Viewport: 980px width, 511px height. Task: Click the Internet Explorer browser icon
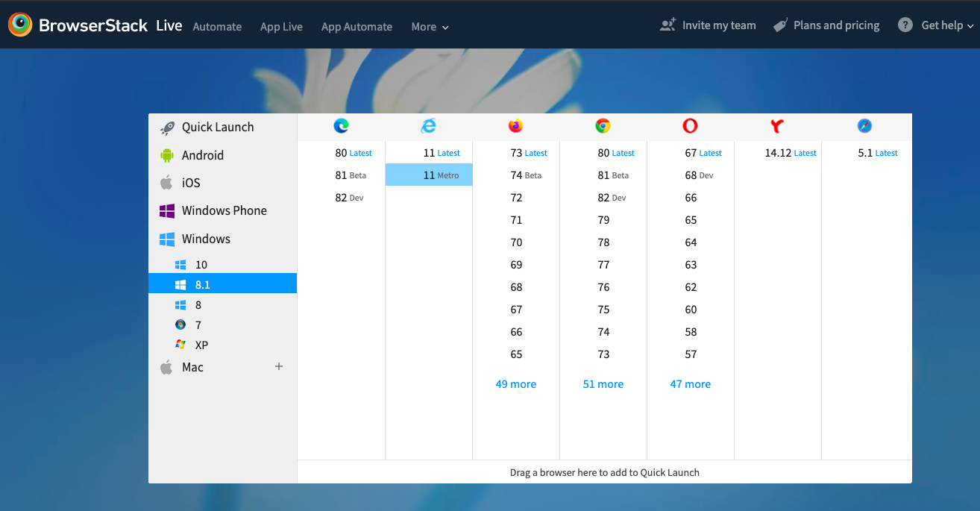428,126
